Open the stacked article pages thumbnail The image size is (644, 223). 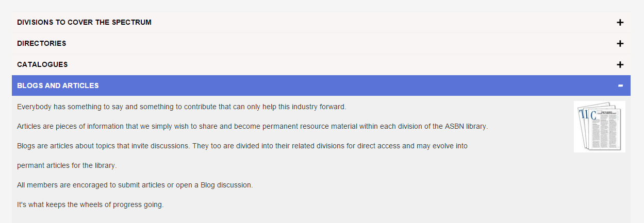(599, 127)
